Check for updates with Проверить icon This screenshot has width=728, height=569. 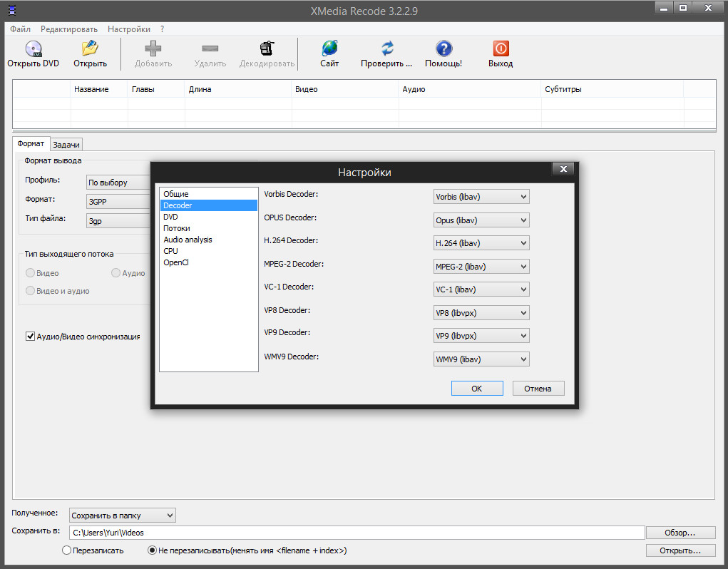click(386, 48)
